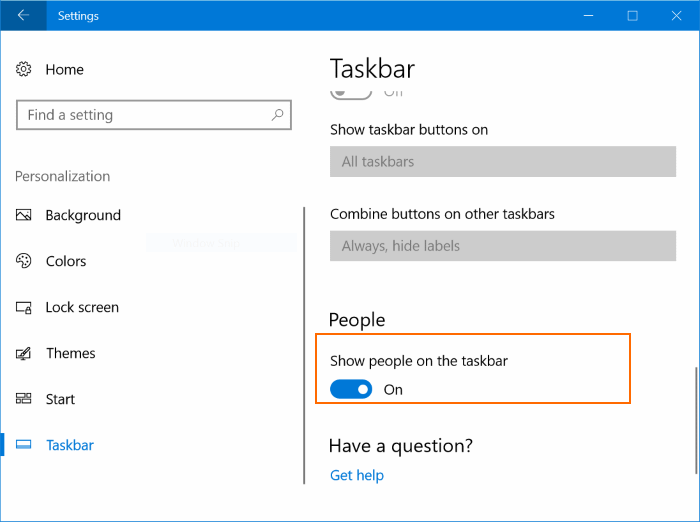Maximize the Settings window
The height and width of the screenshot is (522, 700).
[633, 16]
